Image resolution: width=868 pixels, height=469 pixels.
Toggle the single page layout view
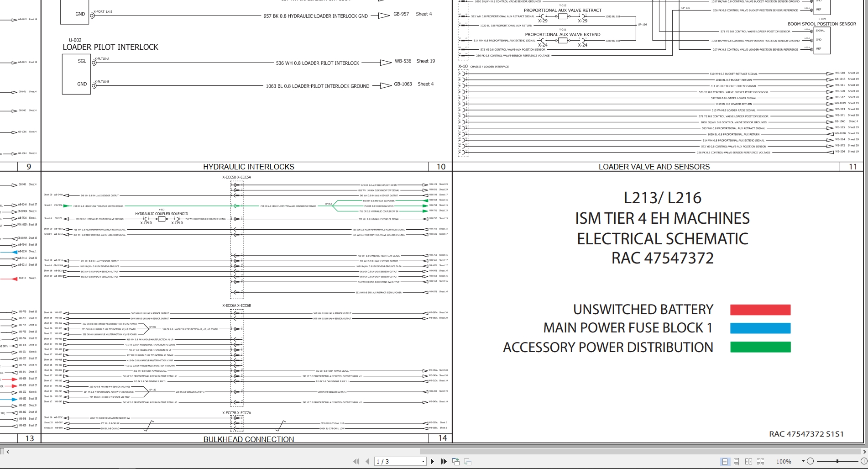pos(724,462)
